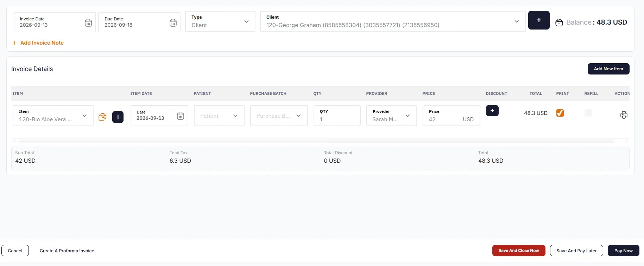The image size is (644, 266).
Task: Click the PURCHASE BATCH column header
Action: [268, 93]
